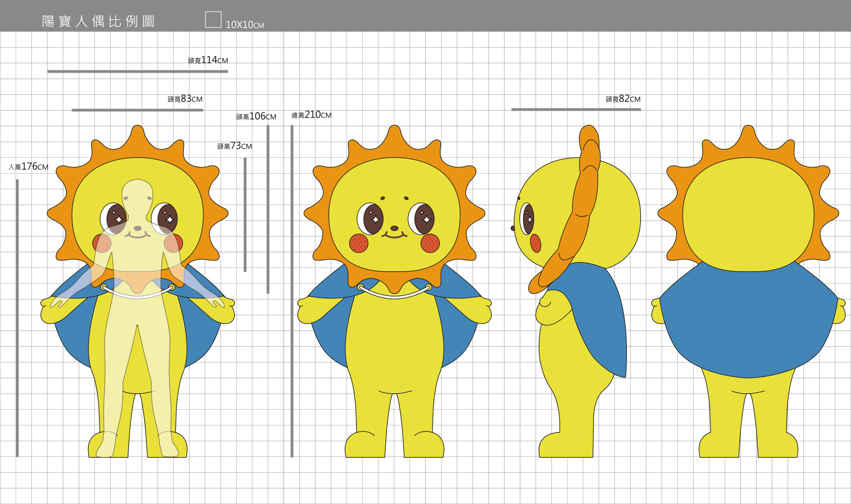
Task: Click the front-view mascot's left red cheek
Action: (x=359, y=243)
